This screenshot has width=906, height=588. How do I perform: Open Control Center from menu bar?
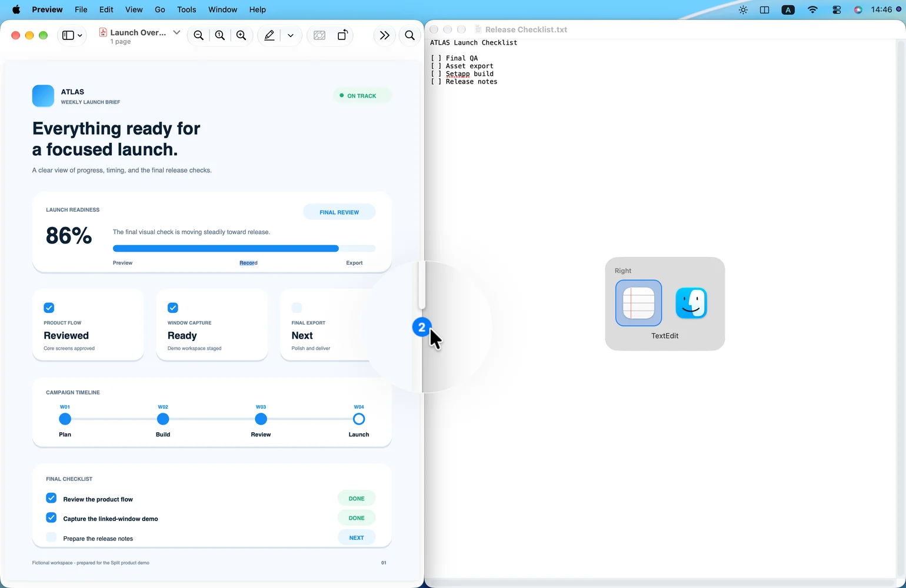836,9
